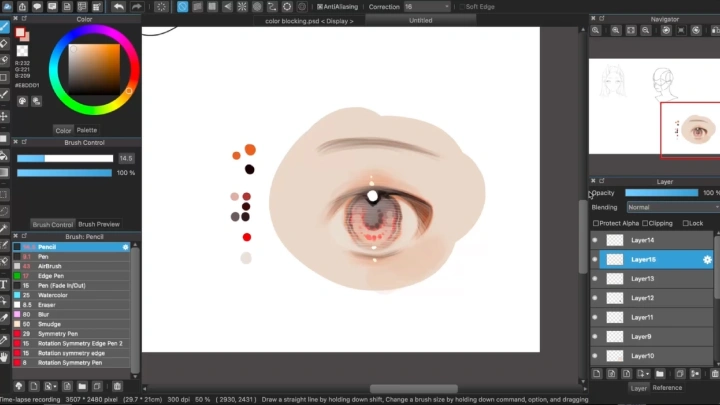
Task: Open Layer15 settings gear
Action: tap(707, 260)
